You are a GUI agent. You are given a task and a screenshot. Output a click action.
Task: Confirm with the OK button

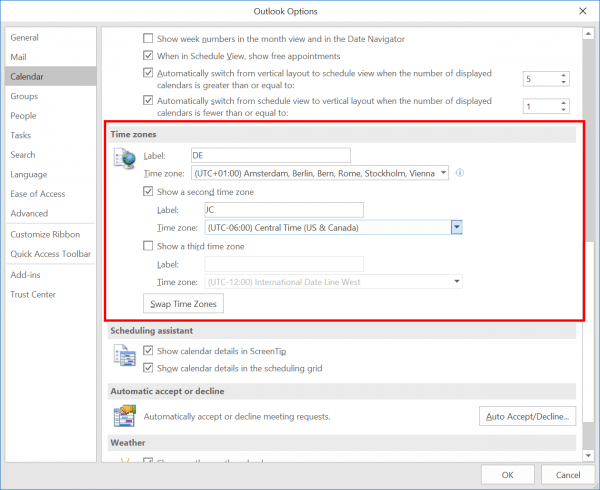[507, 475]
